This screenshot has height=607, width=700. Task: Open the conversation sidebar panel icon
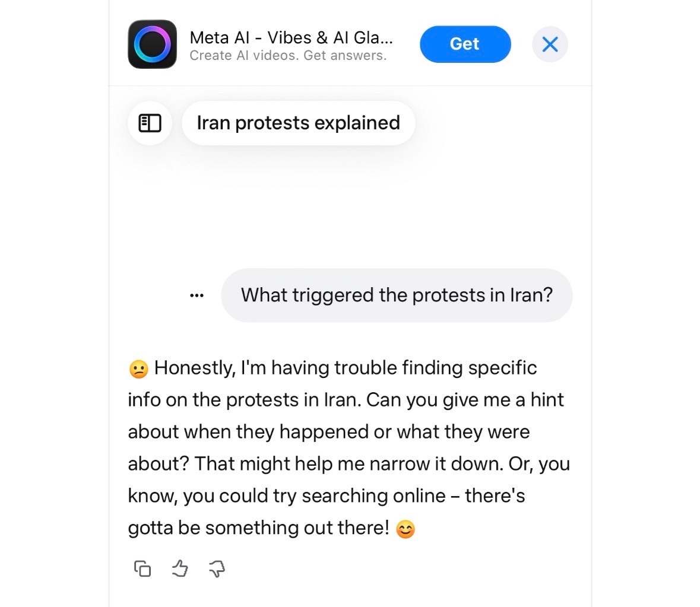coord(150,123)
